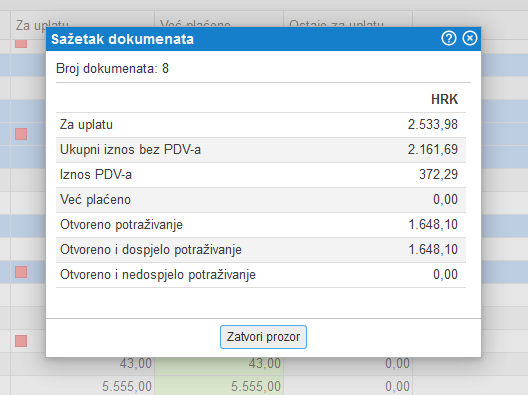Image resolution: width=528 pixels, height=395 pixels.
Task: Click the Zatvori prozor button
Action: (x=263, y=337)
